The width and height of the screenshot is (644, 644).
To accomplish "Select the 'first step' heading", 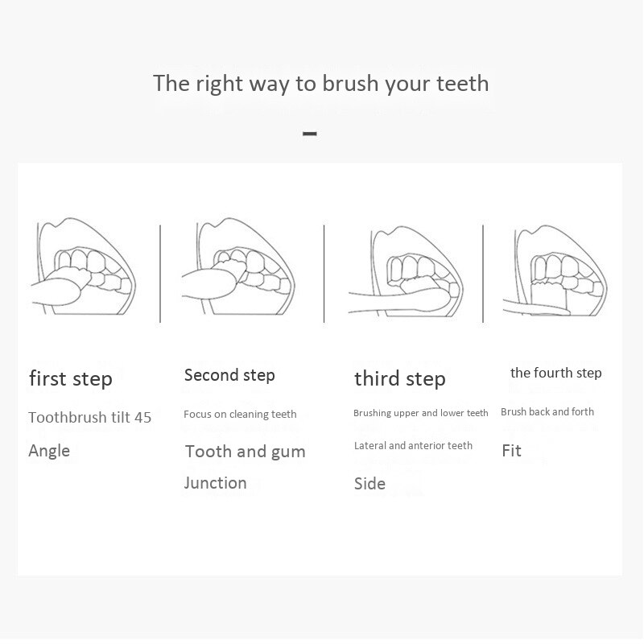I will 71,378.
